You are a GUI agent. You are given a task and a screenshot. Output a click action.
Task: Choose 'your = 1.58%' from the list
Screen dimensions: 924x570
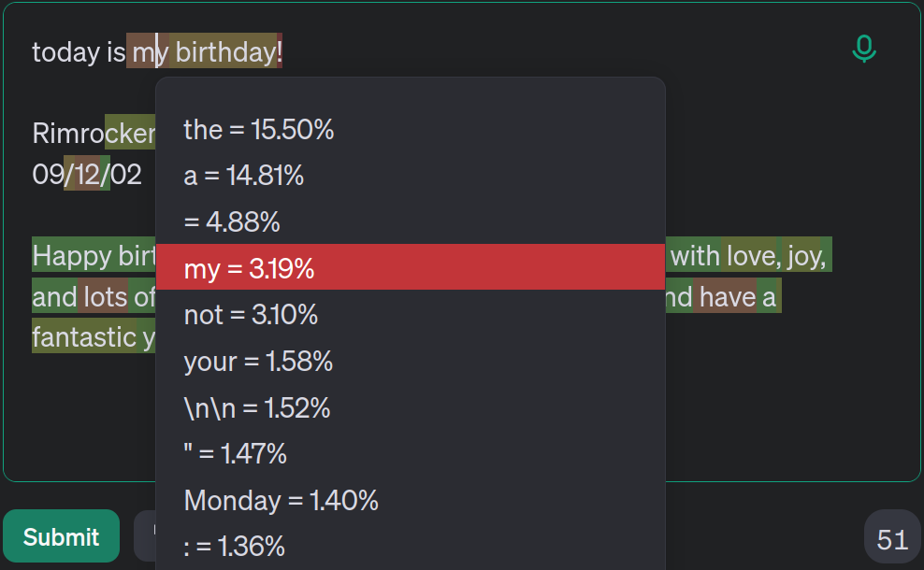[411, 361]
